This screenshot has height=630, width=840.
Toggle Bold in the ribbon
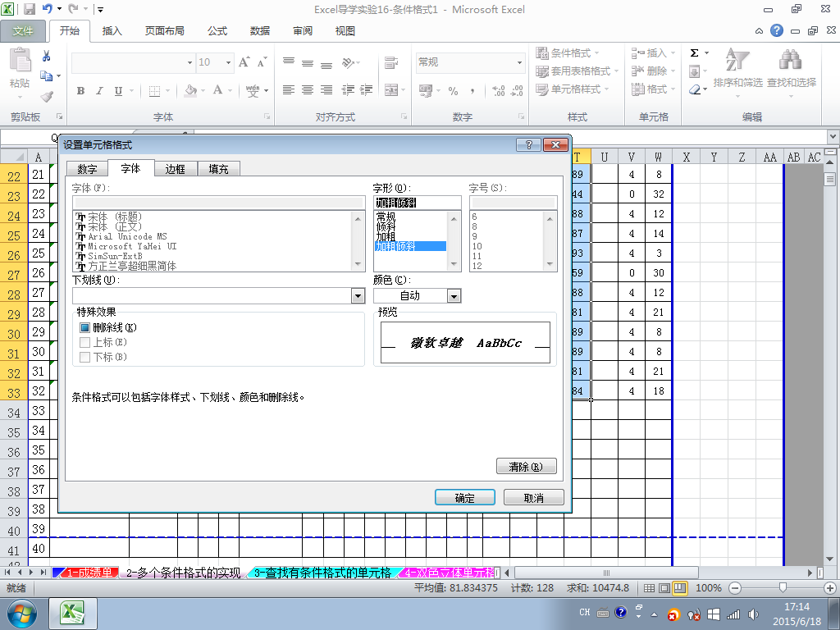81,90
